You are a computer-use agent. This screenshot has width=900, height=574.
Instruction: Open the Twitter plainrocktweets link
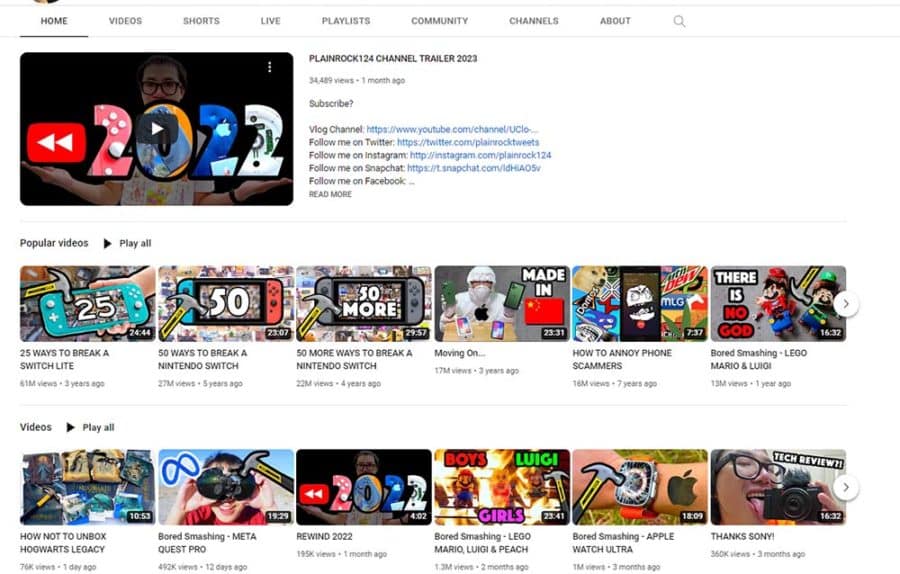point(468,142)
